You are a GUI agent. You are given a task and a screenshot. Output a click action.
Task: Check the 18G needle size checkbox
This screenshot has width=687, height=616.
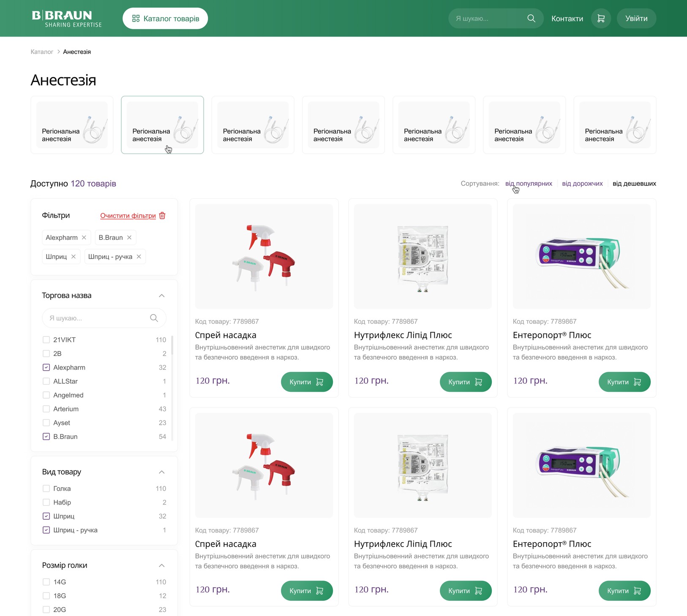(x=46, y=596)
